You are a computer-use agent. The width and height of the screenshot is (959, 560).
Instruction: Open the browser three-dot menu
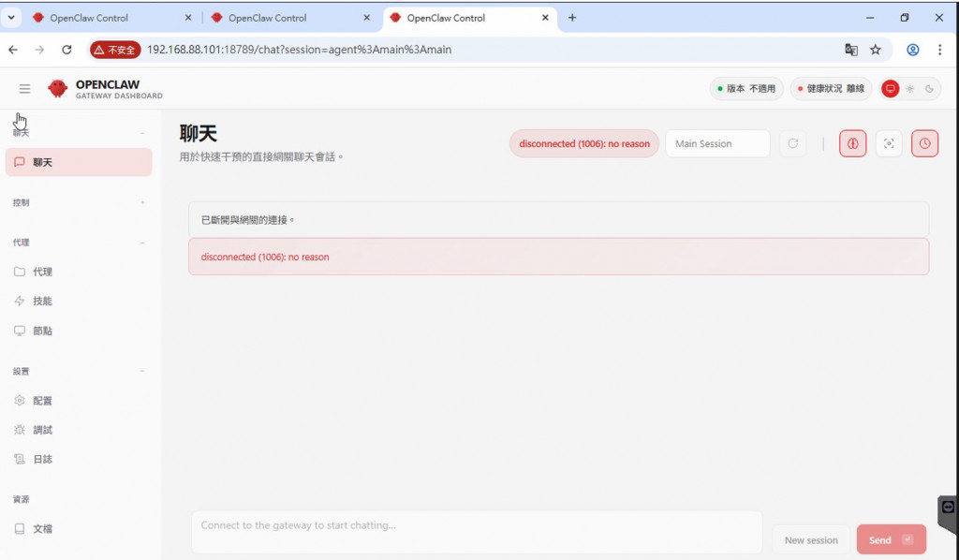point(939,50)
